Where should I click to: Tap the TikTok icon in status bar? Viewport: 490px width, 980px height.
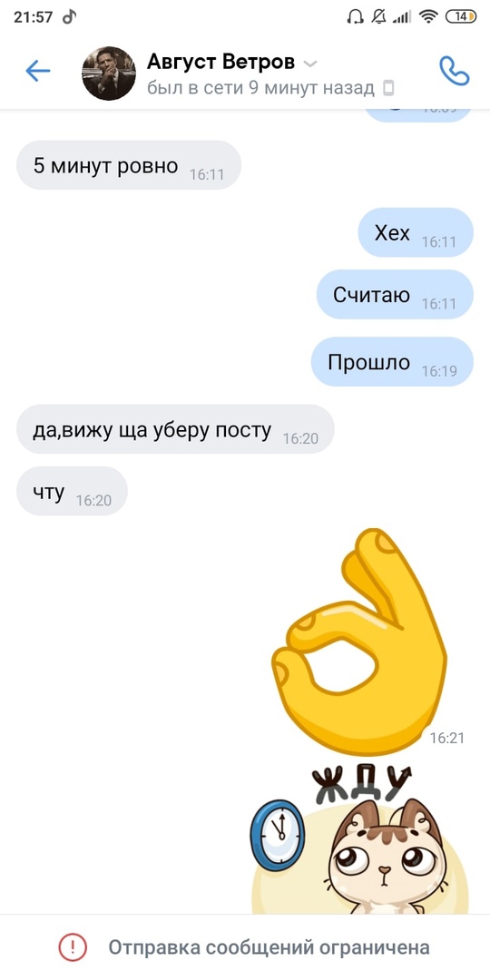tap(69, 16)
